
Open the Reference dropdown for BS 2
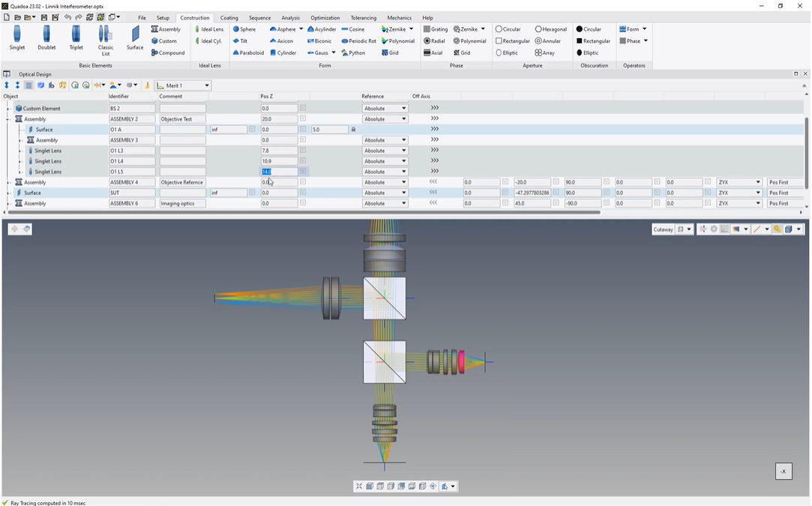(385, 108)
